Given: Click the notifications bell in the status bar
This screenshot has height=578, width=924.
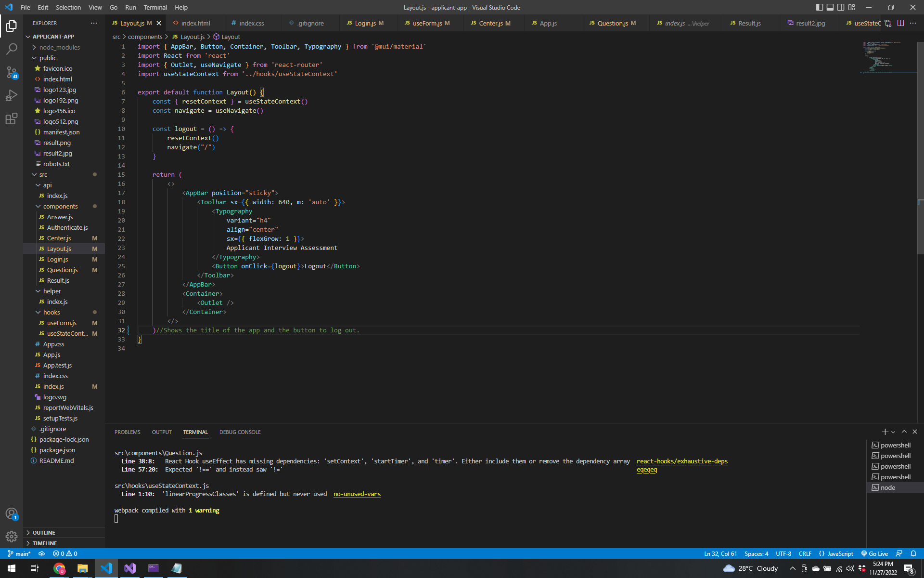Looking at the screenshot, I should coord(914,553).
